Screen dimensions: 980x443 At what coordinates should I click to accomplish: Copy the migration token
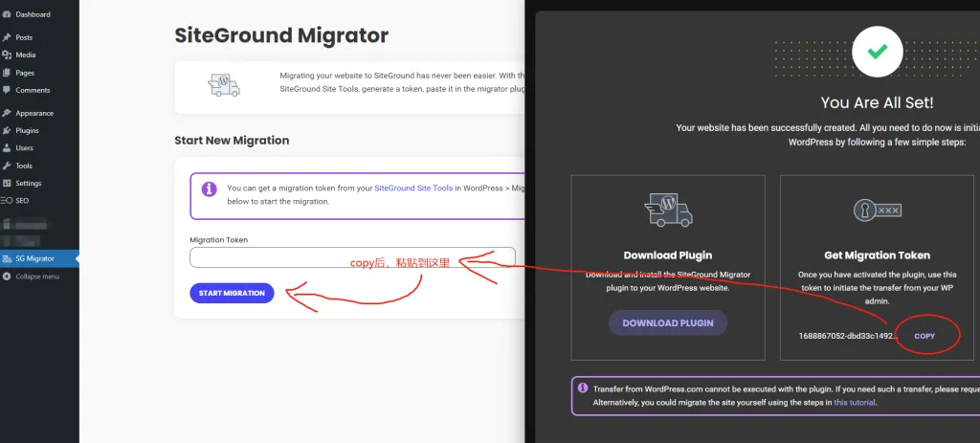click(x=924, y=336)
